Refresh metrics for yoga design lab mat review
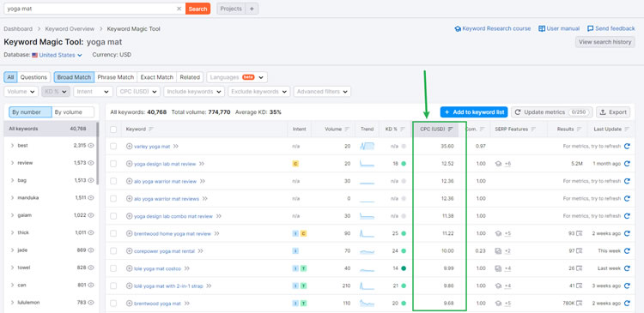The width and height of the screenshot is (644, 313). coord(627,164)
